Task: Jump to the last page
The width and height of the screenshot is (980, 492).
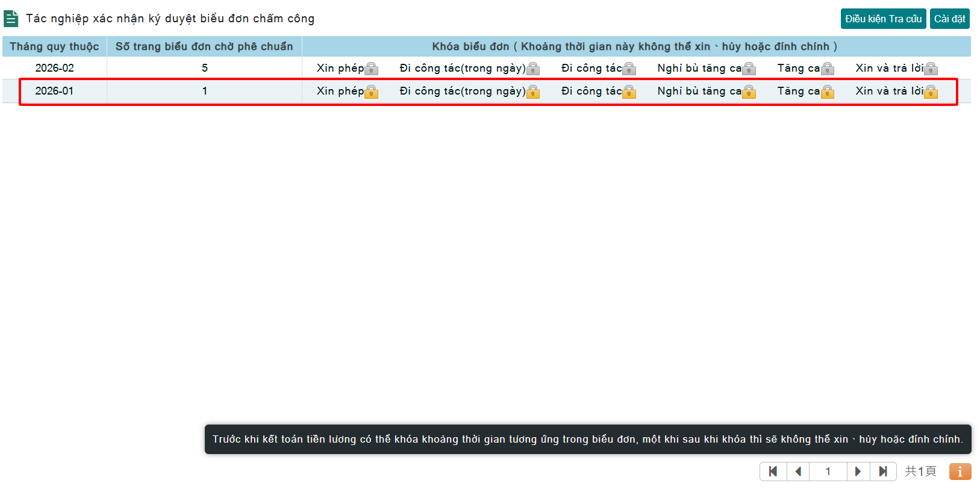Action: click(883, 472)
